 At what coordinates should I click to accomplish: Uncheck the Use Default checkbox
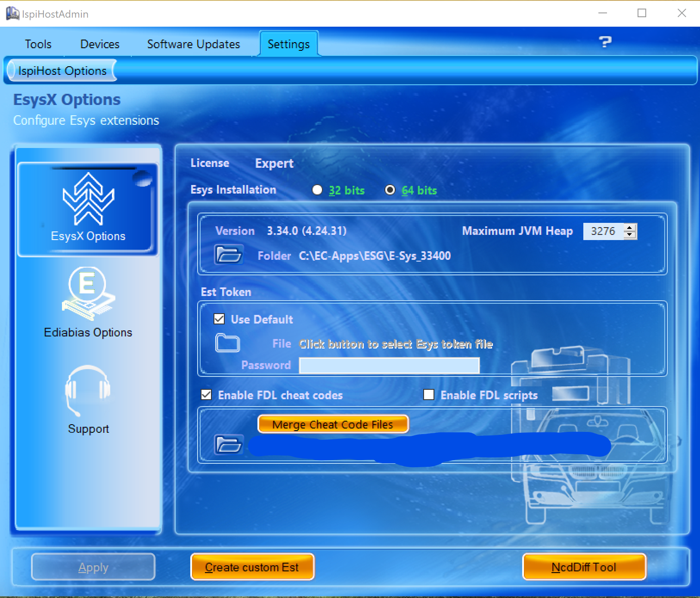219,319
